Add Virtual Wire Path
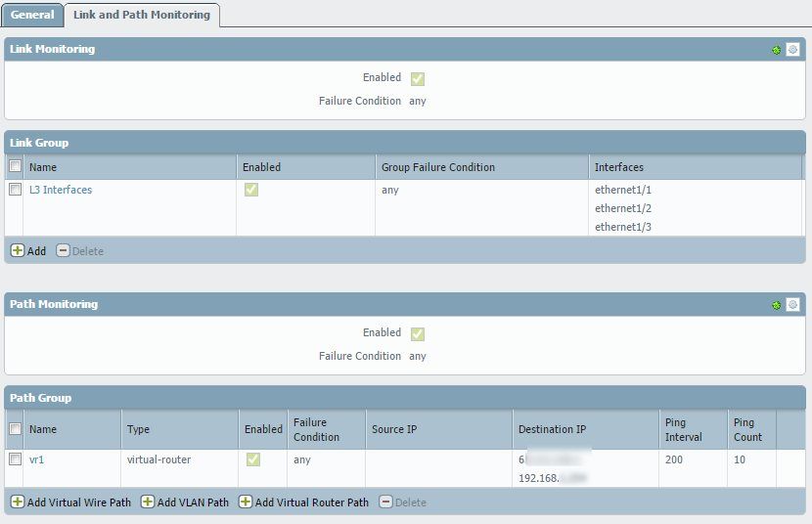Screen dimensions: 812x524 [71, 502]
